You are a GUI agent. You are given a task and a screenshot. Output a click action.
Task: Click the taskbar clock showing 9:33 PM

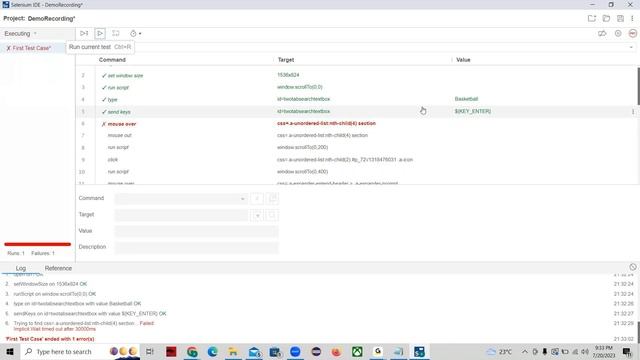pos(604,351)
